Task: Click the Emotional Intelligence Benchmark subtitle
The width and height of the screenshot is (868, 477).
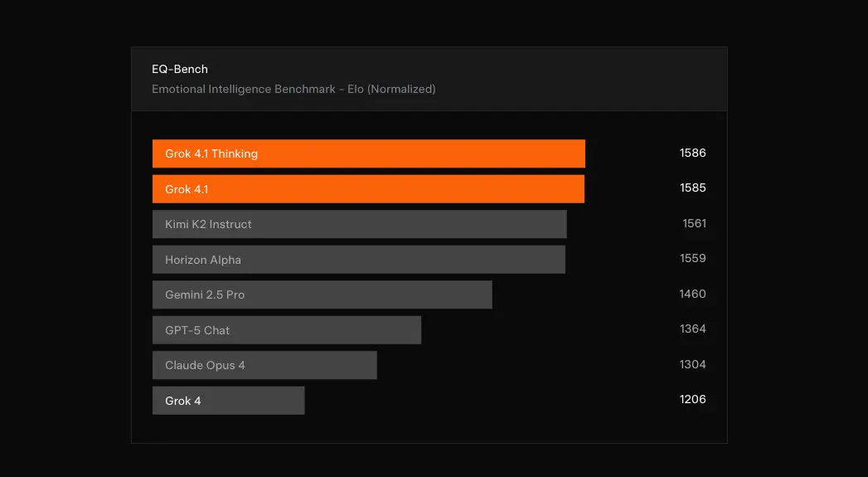Action: click(x=293, y=90)
